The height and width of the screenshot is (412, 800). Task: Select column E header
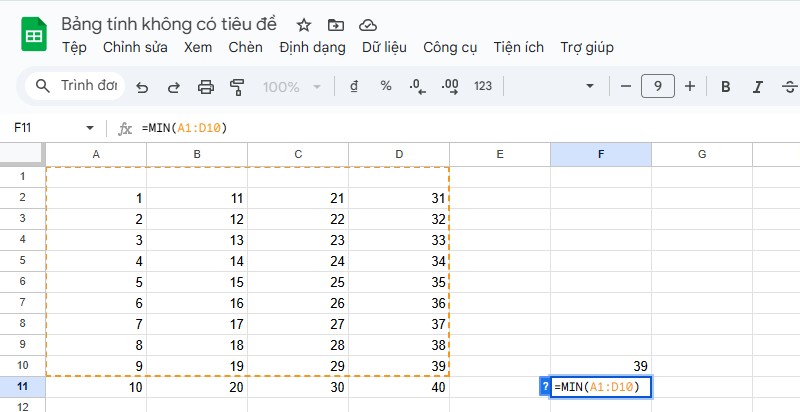tap(500, 154)
